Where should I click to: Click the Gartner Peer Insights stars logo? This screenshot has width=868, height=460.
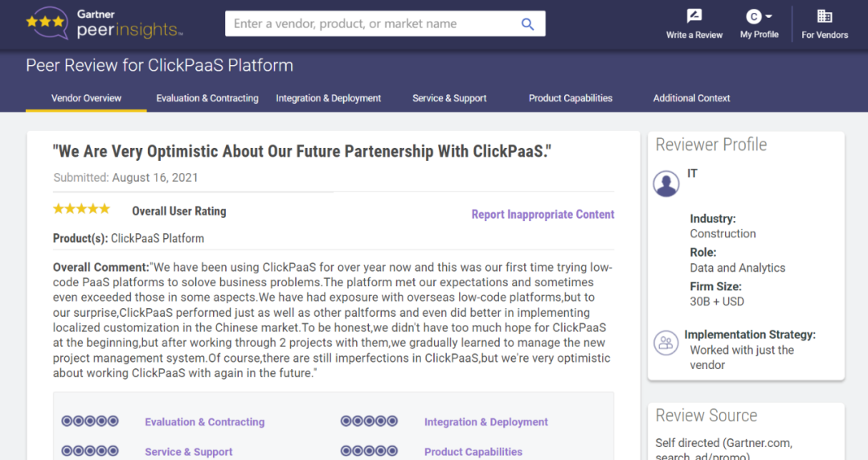(x=47, y=23)
